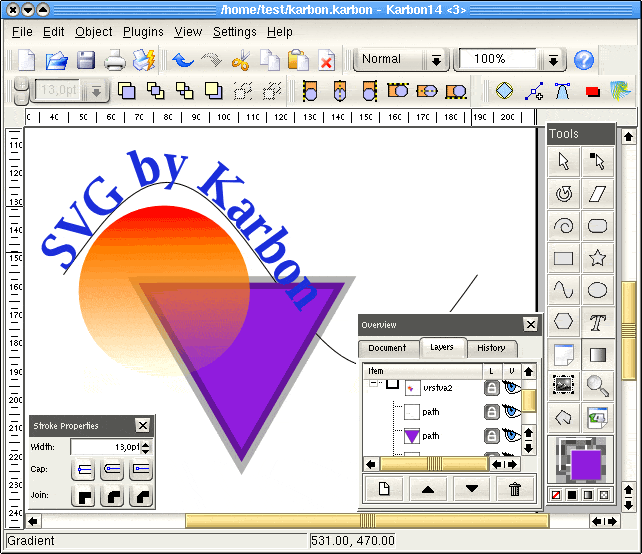The height and width of the screenshot is (554, 642).
Task: Print the document with printer icon
Action: click(114, 60)
